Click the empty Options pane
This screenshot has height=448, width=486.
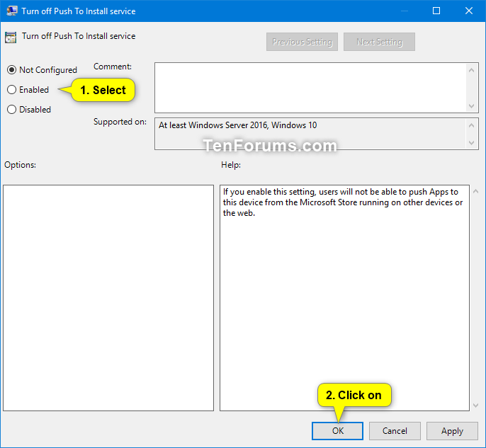[108, 298]
